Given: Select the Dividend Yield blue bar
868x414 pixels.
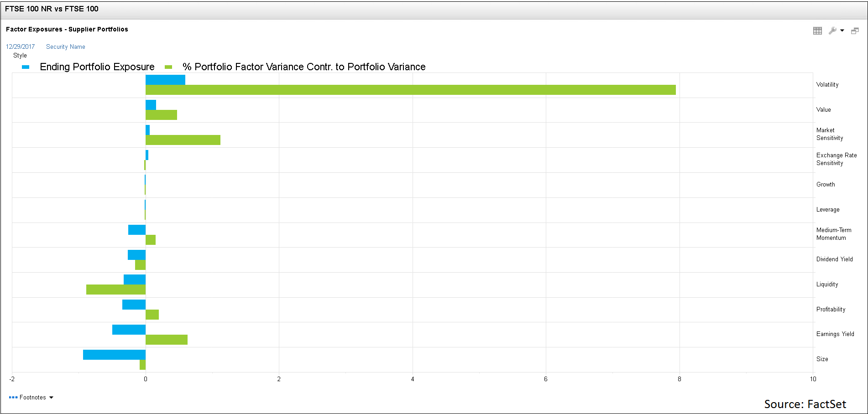Looking at the screenshot, I should point(136,255).
